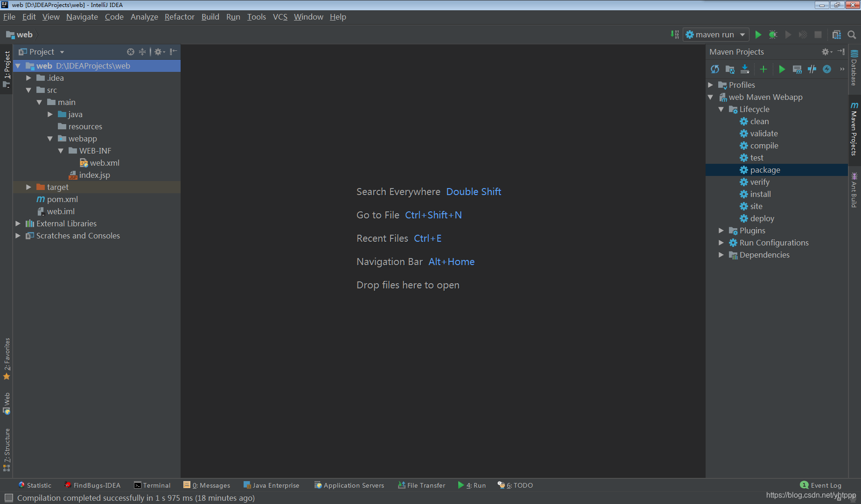The width and height of the screenshot is (861, 504).
Task: Hide the Project tool window
Action: [174, 52]
